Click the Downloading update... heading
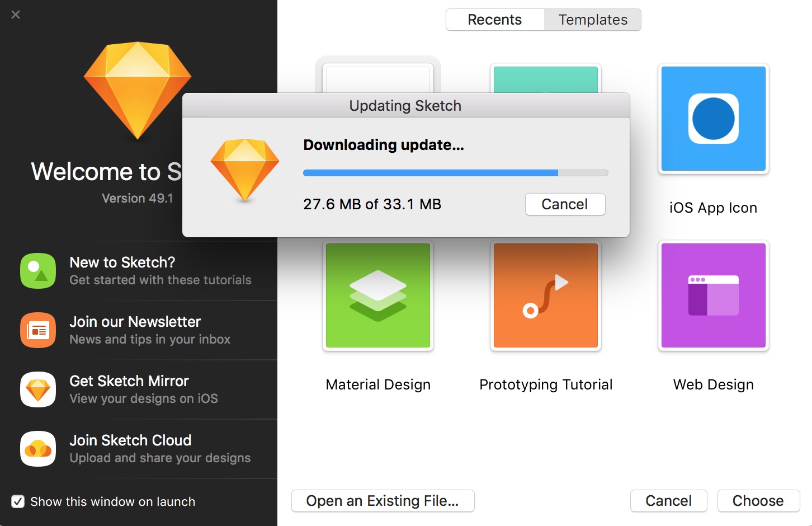 [x=384, y=145]
